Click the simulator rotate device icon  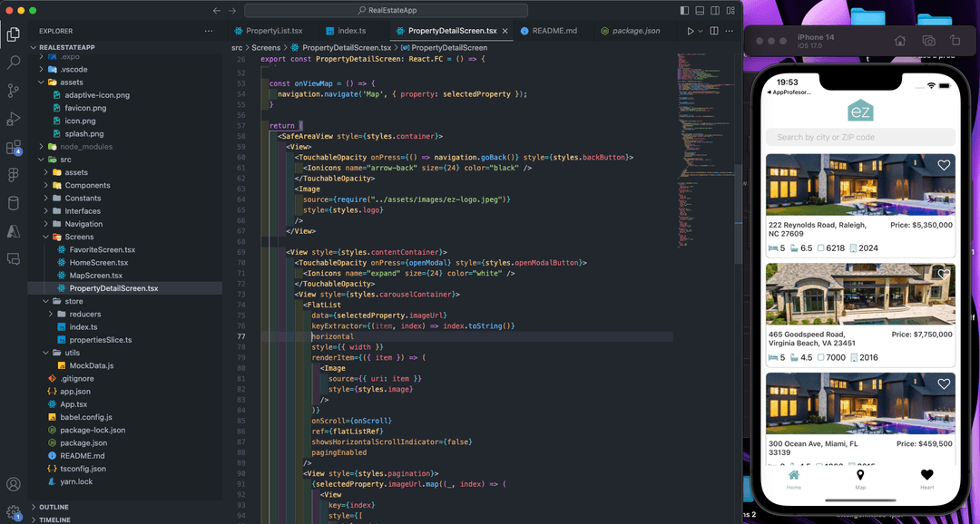click(955, 41)
